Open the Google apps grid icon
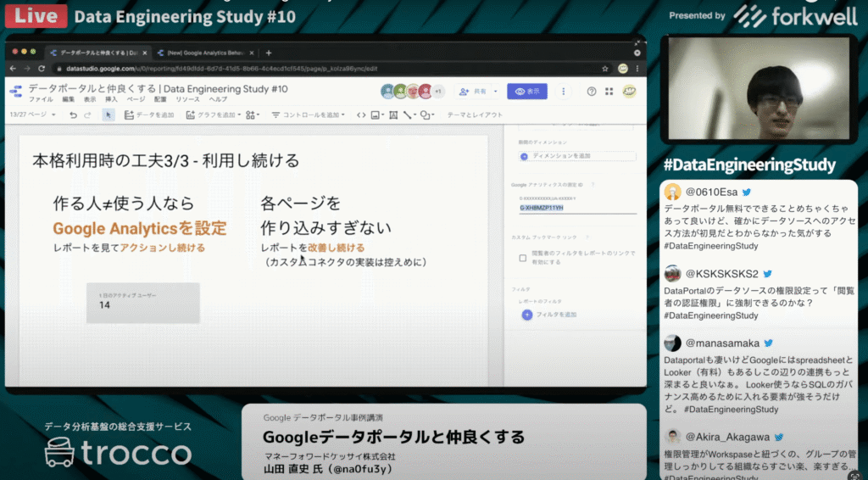The height and width of the screenshot is (480, 868). (609, 91)
